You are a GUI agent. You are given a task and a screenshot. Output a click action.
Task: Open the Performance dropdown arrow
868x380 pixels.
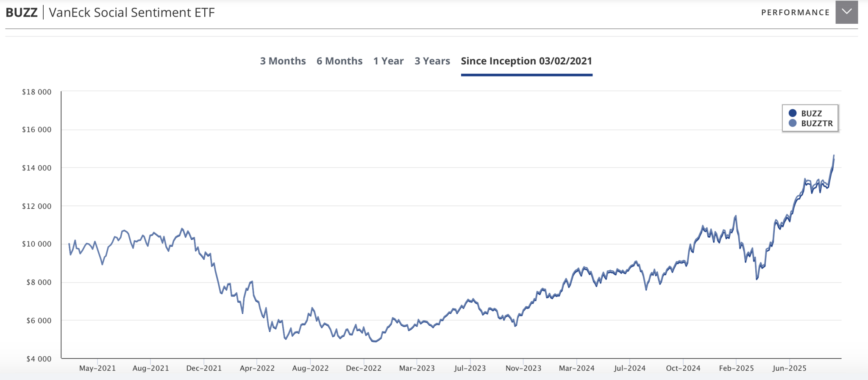point(846,12)
